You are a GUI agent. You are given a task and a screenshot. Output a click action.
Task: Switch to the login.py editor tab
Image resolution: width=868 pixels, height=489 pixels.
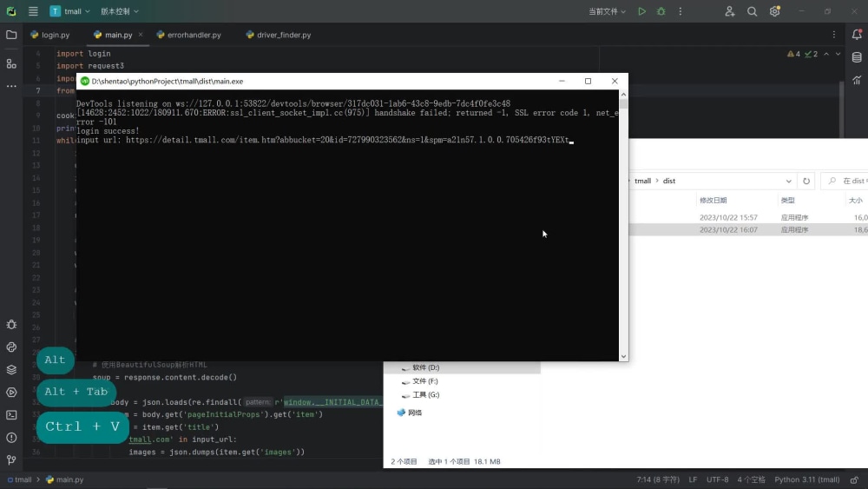pyautogui.click(x=50, y=35)
